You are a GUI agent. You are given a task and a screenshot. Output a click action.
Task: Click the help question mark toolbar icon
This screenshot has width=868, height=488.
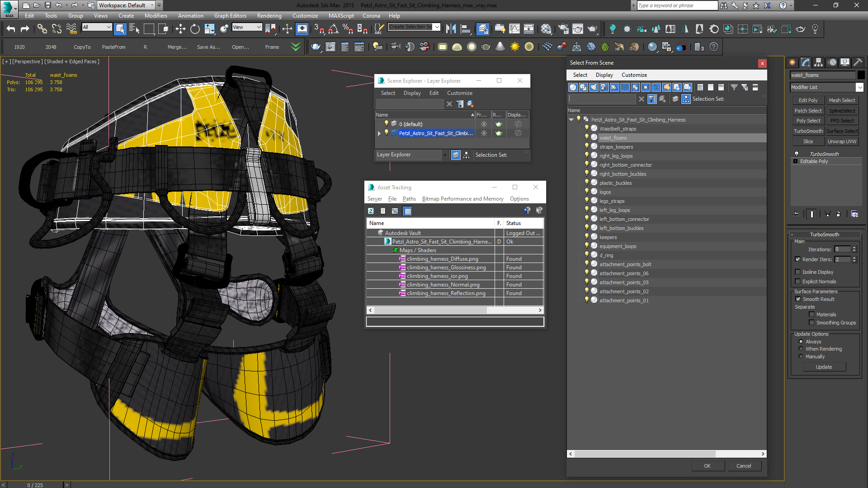pos(714,47)
